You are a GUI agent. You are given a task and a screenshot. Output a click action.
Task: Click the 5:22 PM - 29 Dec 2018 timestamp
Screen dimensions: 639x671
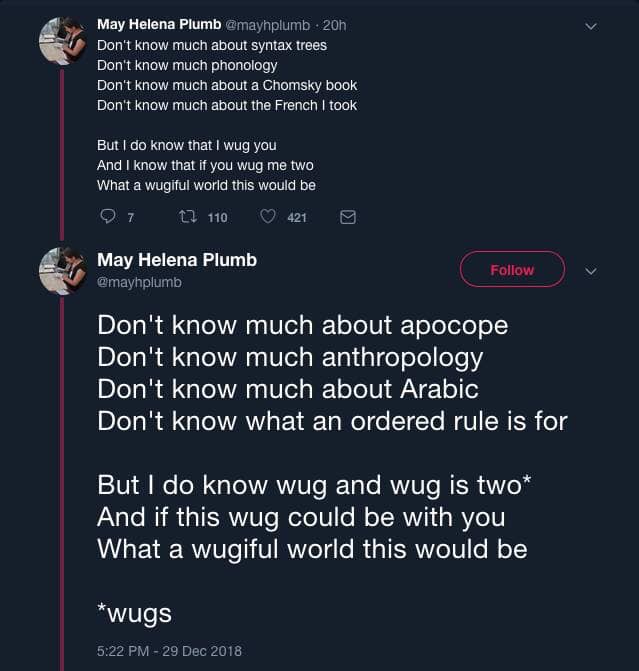[169, 650]
